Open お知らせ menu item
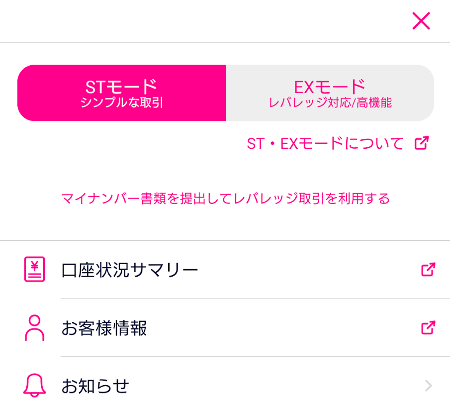 [x=225, y=381]
